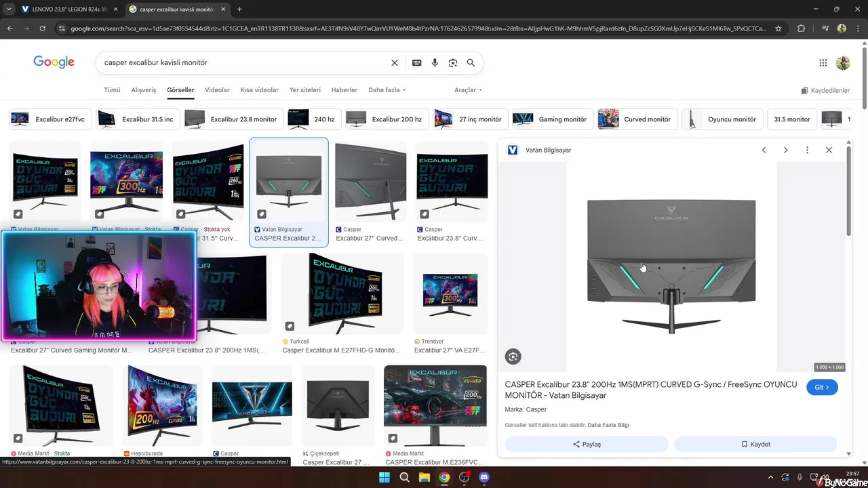Image resolution: width=868 pixels, height=488 pixels.
Task: Switch to the Videolar tab
Action: tap(217, 90)
